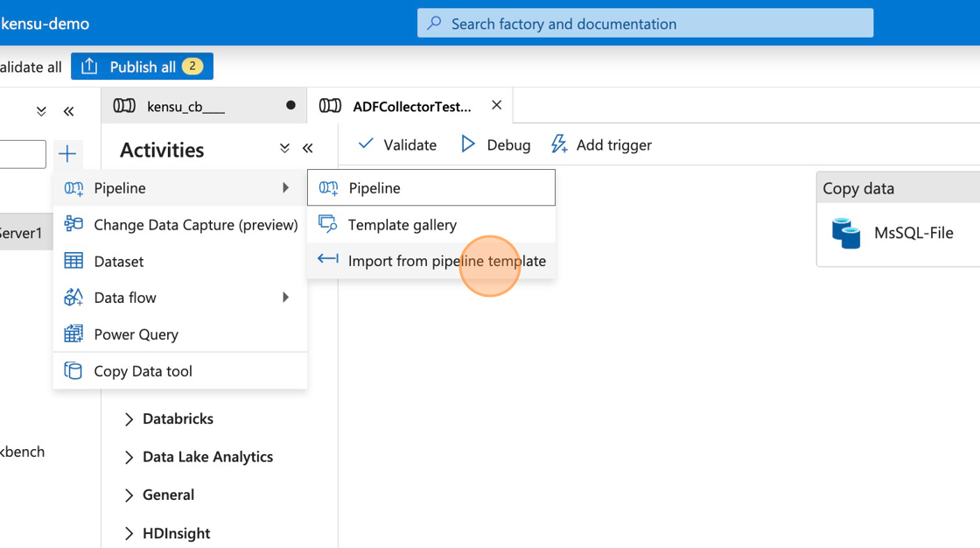Collapse the factory resources pane double chevron
The width and height of the screenshot is (980, 548).
69,111
